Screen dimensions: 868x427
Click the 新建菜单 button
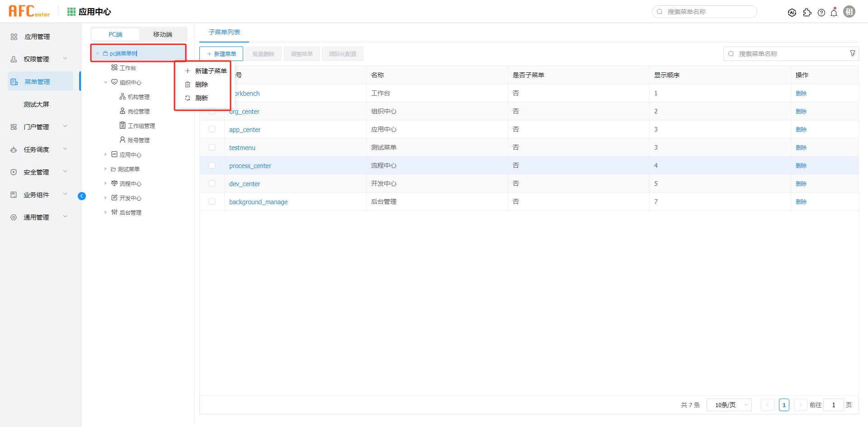[x=221, y=53]
